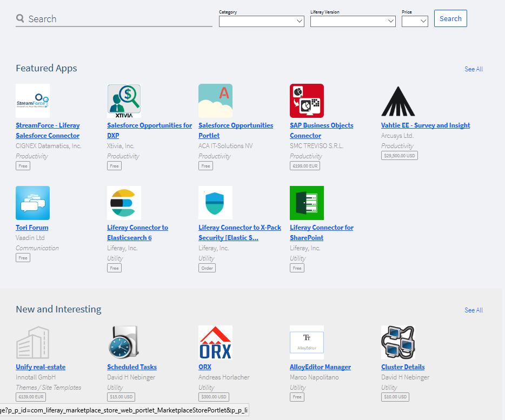
Task: Open Salesforce Opportunities for DXP link
Action: tap(149, 130)
